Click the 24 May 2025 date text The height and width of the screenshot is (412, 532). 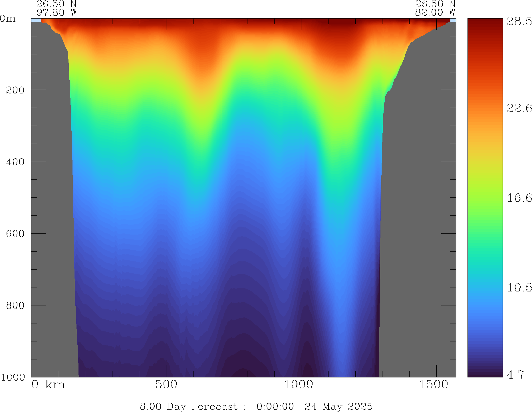click(338, 406)
